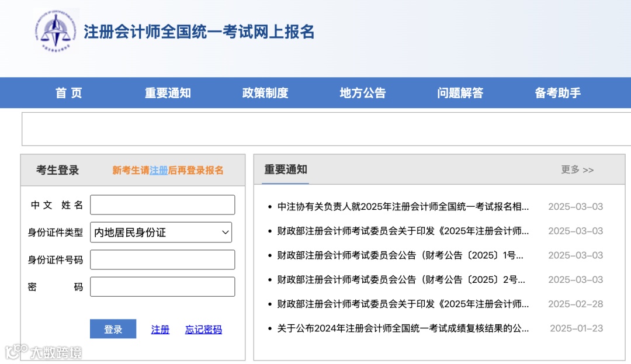Click date 2025-01-23

(576, 328)
